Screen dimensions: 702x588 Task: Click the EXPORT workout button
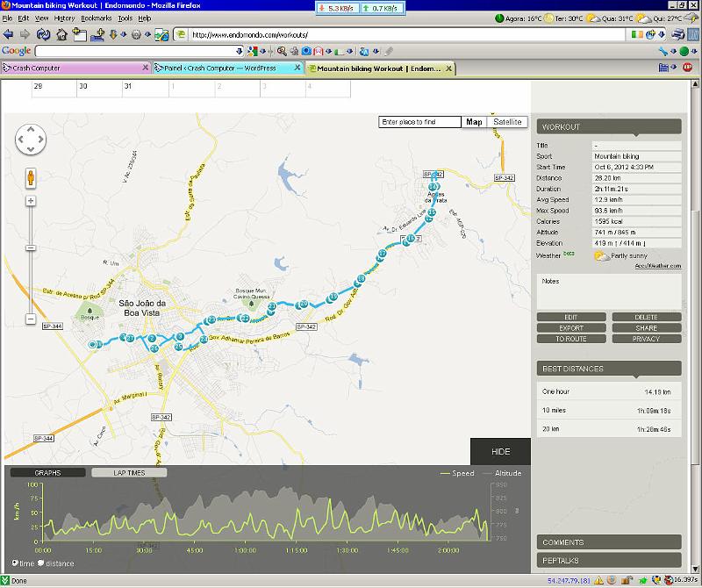(571, 328)
